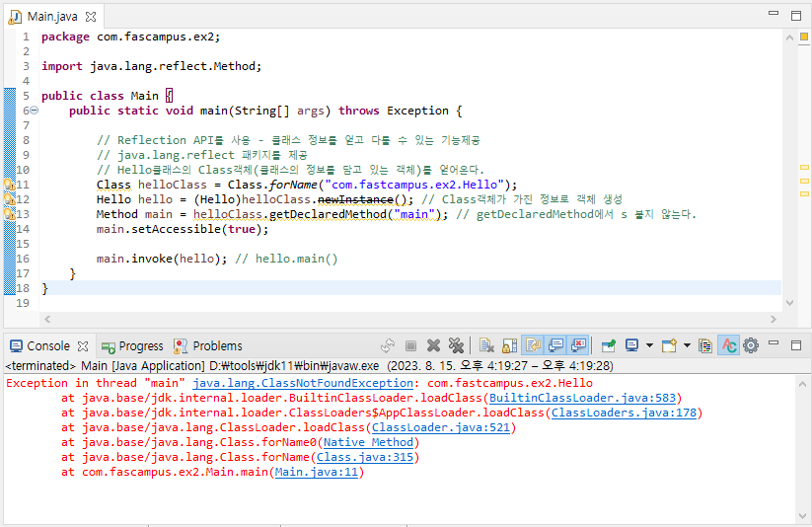Jump to first overview ruler warning mark
Viewport: 812px width, 527px height.
pos(804,168)
